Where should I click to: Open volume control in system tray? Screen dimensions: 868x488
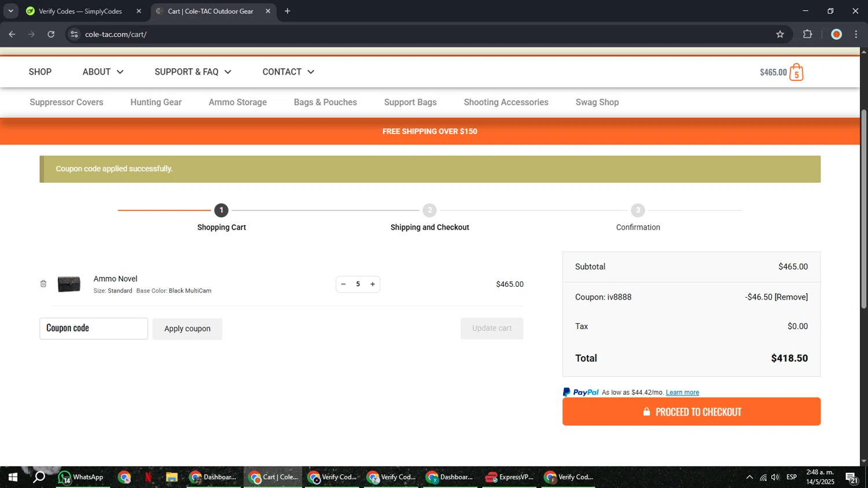775,477
